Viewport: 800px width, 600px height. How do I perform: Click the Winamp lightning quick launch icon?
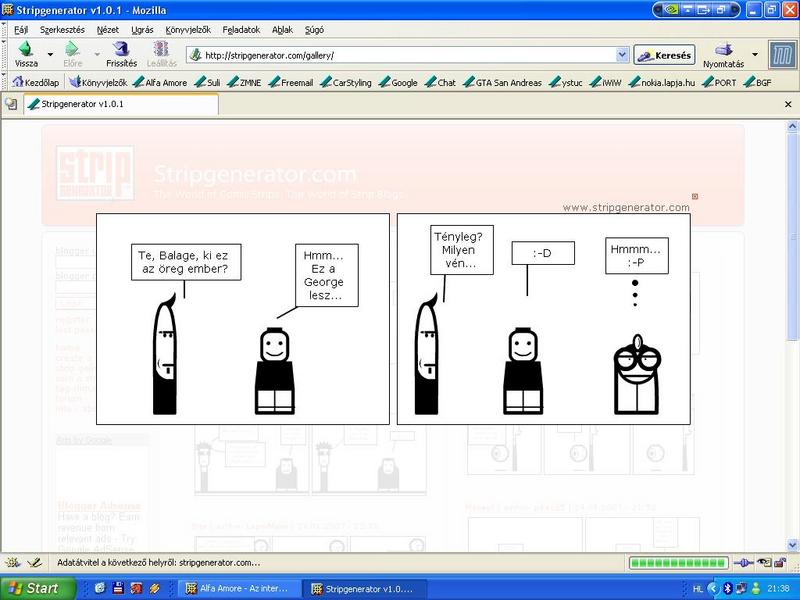[x=154, y=588]
